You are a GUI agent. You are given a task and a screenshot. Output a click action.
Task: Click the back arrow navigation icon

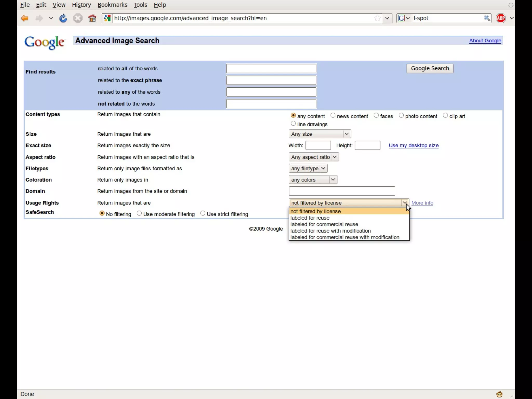[24, 18]
